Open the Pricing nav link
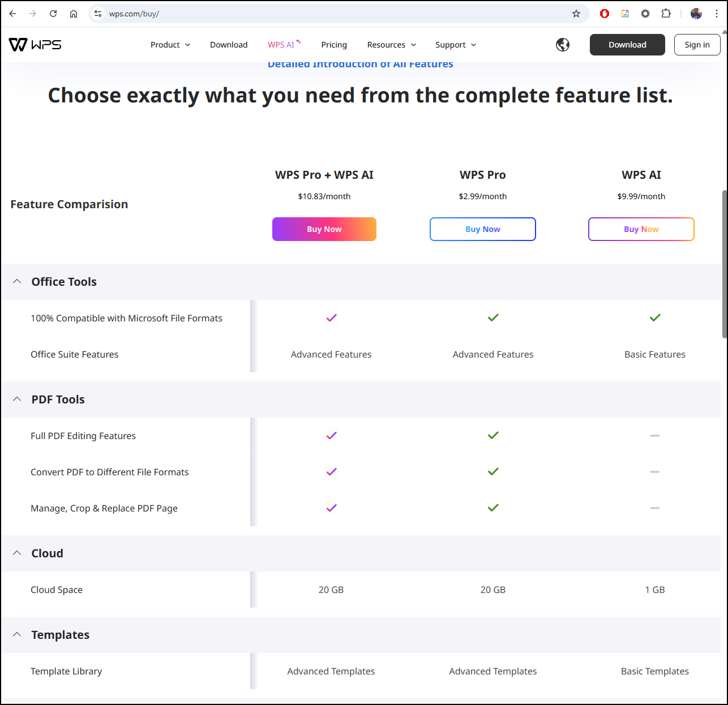 coord(334,45)
